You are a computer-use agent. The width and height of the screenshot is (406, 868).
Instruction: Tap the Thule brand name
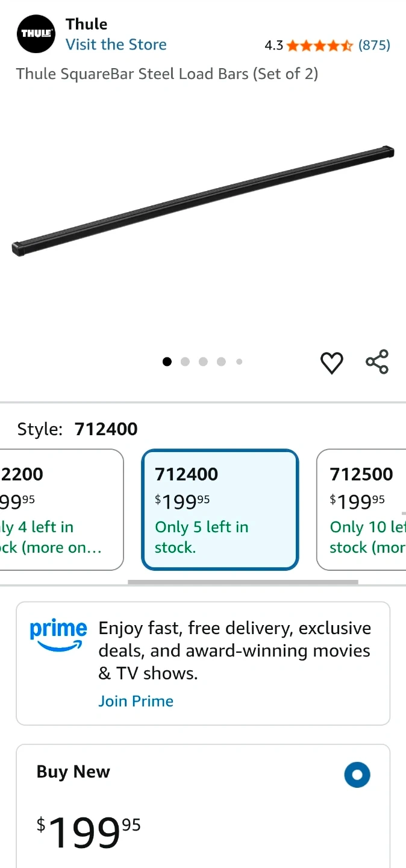pyautogui.click(x=87, y=24)
